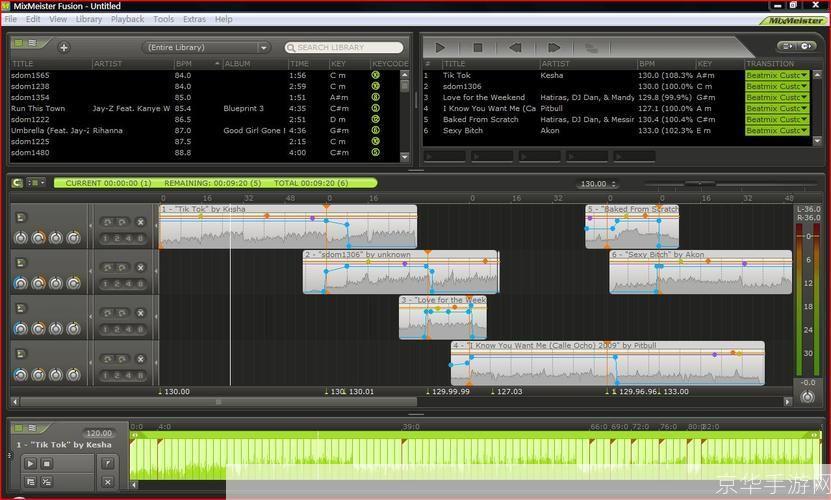Open the View menu

point(58,19)
